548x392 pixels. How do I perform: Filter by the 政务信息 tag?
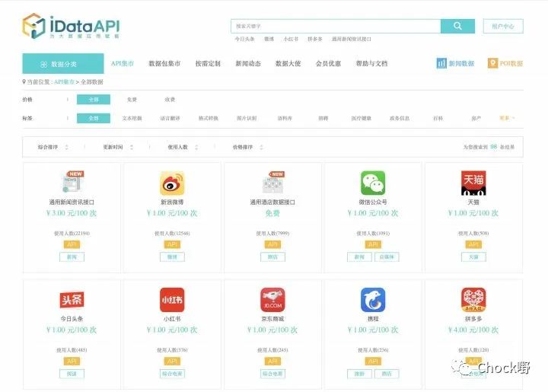click(400, 119)
